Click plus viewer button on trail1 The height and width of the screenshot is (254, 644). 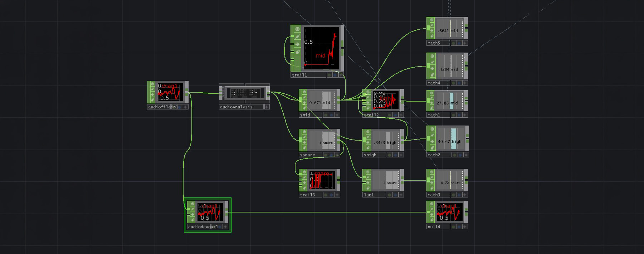click(341, 75)
